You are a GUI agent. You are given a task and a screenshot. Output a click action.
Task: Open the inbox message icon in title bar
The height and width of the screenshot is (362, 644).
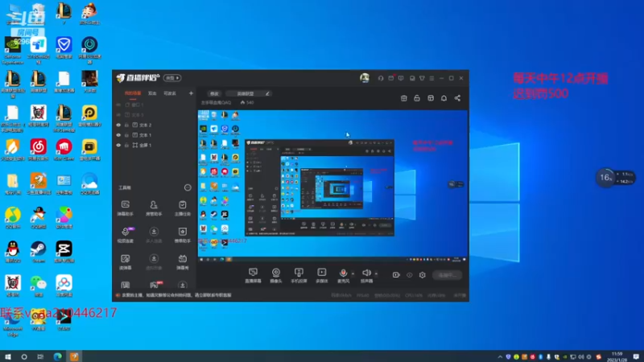[412, 78]
